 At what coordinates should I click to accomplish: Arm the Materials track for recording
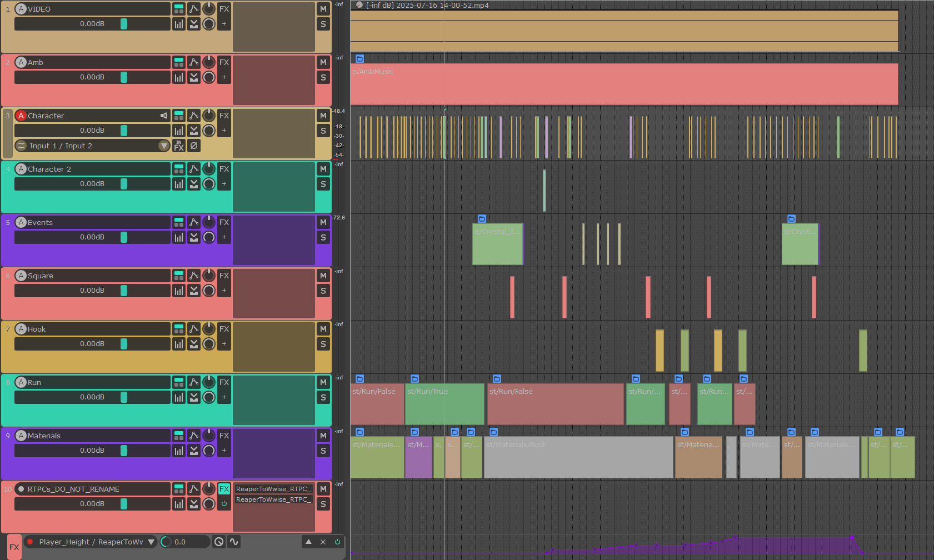point(21,436)
